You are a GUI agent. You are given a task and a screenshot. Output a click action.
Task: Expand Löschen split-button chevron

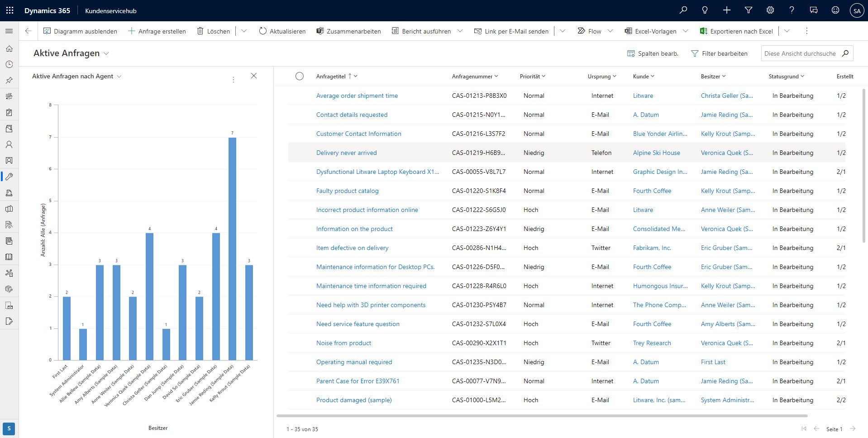click(x=244, y=31)
